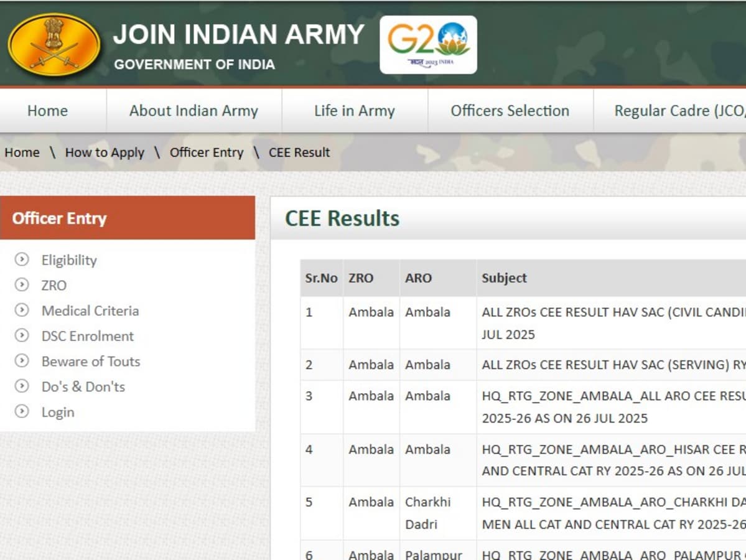The image size is (746, 560).
Task: Open HAV SAC (CIVIL CANDI… result row 1
Action: click(x=613, y=323)
